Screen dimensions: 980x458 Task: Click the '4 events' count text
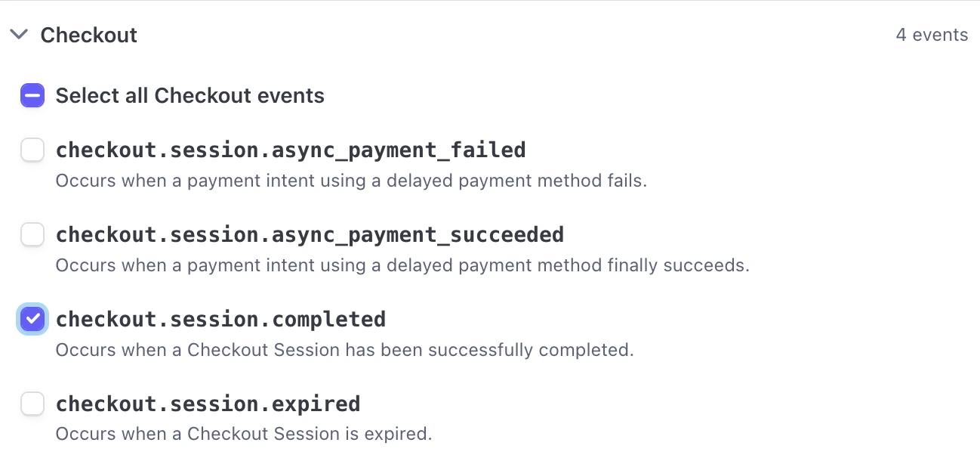[932, 35]
